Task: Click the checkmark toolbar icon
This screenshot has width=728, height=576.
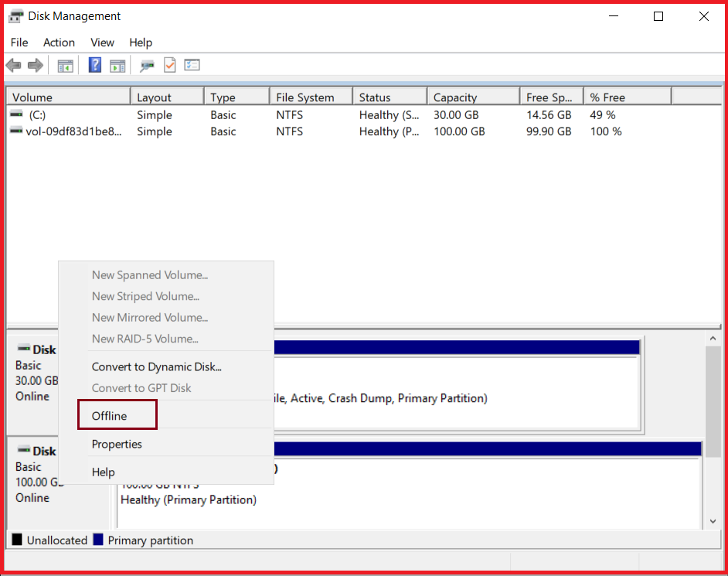Action: pyautogui.click(x=169, y=65)
